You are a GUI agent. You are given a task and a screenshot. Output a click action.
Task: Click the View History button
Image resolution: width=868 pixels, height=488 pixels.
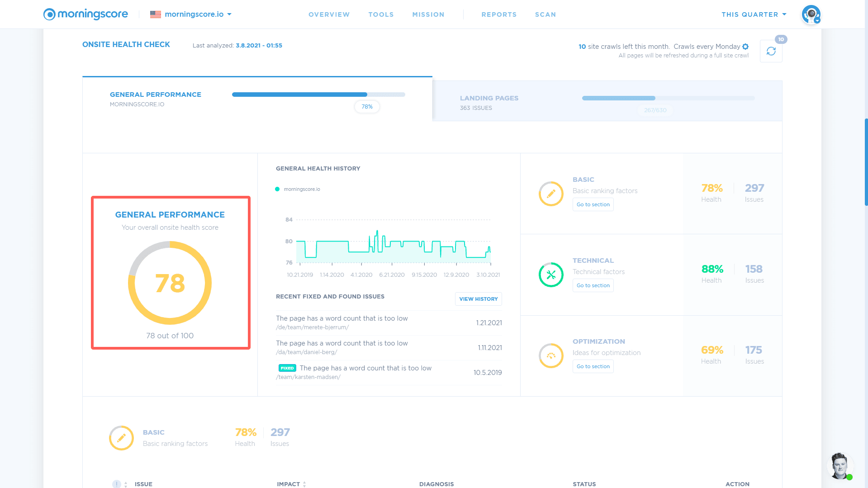(x=478, y=299)
